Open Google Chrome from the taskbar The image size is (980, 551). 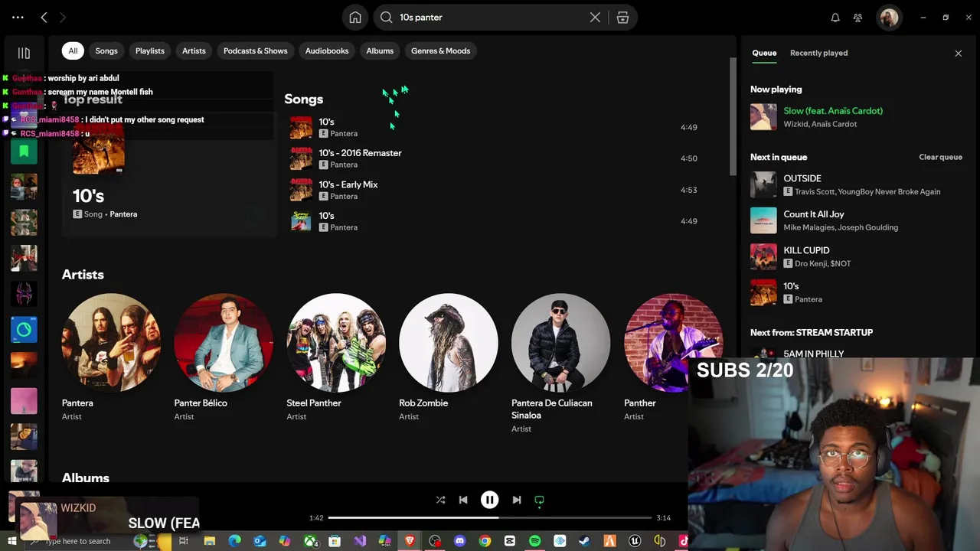coord(485,541)
